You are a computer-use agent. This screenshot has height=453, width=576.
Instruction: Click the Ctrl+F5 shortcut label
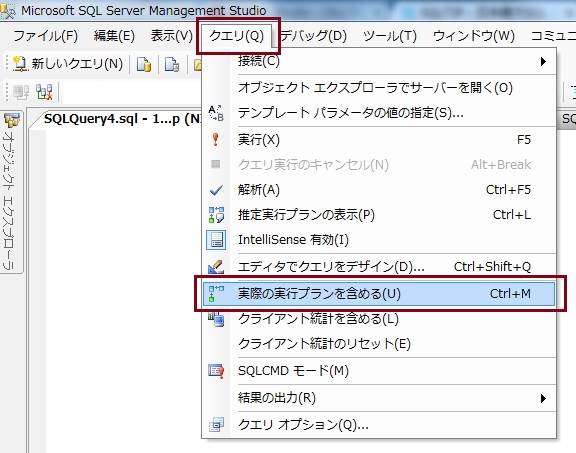pyautogui.click(x=508, y=190)
